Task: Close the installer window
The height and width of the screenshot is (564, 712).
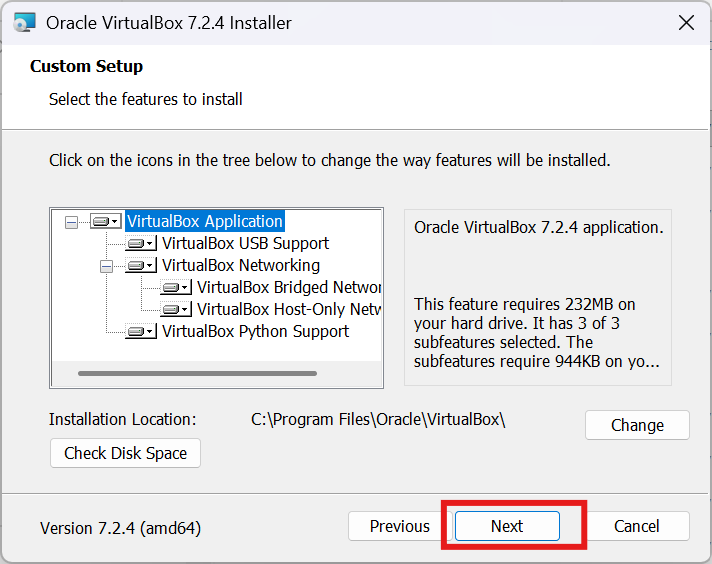Action: pyautogui.click(x=686, y=23)
